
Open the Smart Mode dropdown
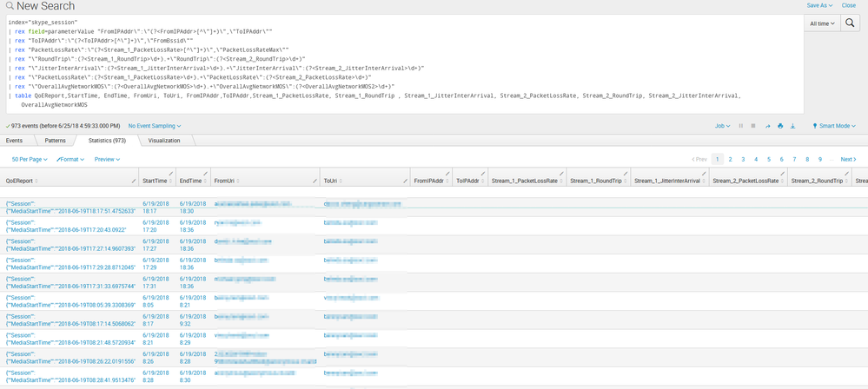[834, 126]
